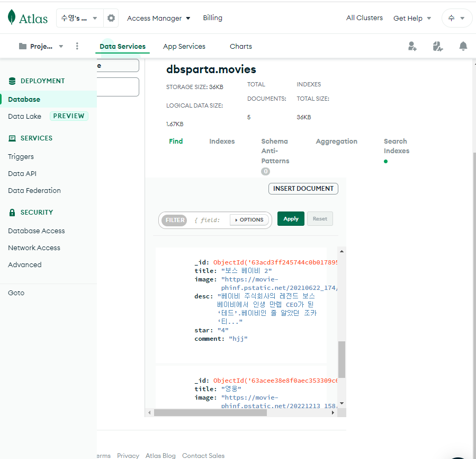Open the Project selector dropdown
476x459 pixels.
click(41, 46)
